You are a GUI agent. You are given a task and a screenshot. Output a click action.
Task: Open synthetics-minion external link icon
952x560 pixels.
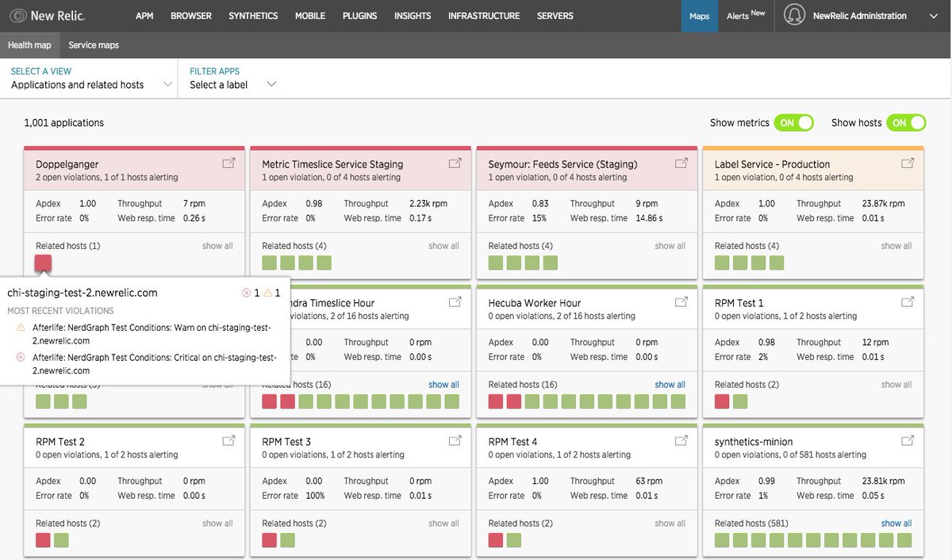(908, 441)
